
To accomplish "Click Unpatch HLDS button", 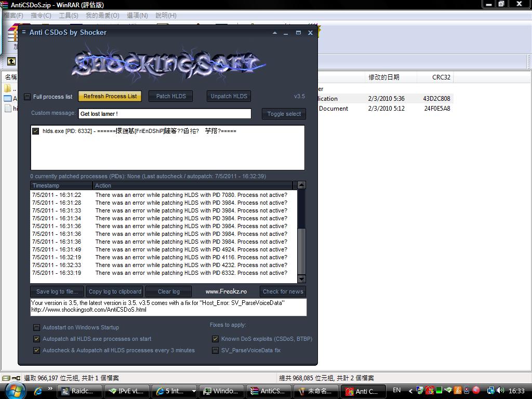I will (229, 96).
